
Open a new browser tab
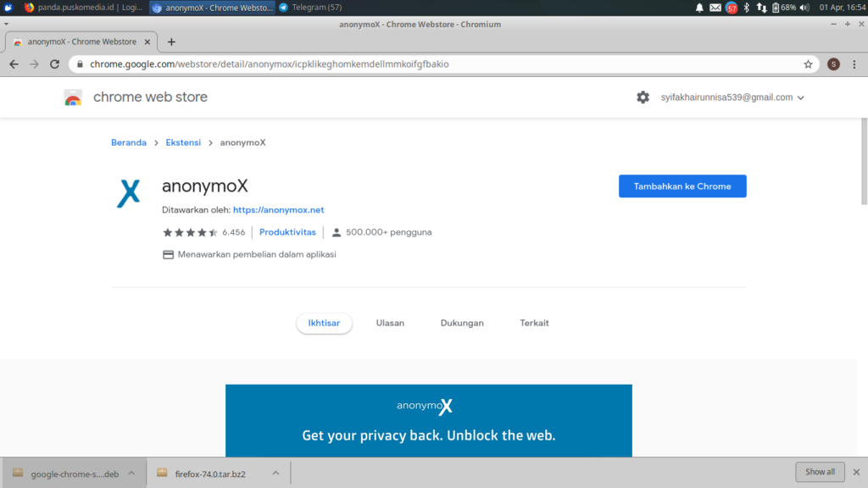(171, 42)
